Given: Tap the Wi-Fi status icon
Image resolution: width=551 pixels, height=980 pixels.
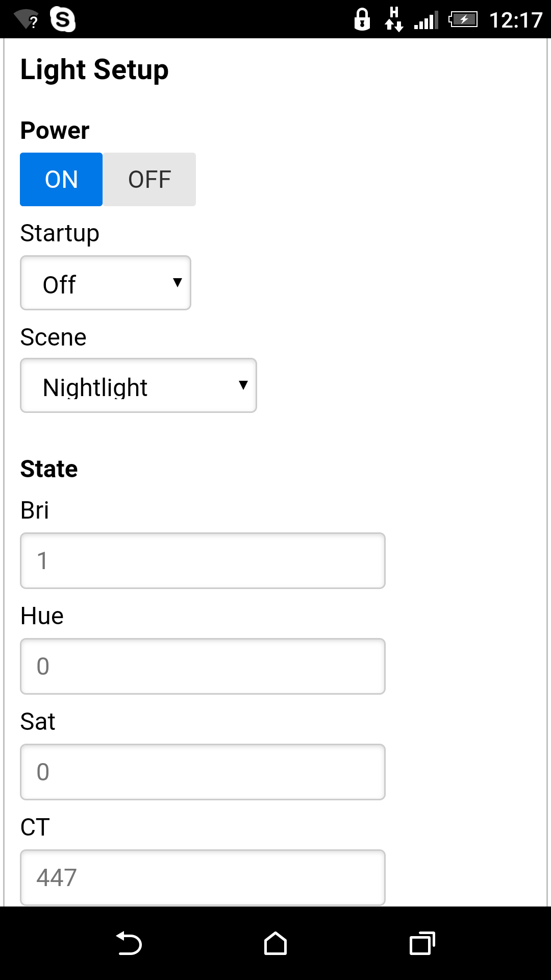Looking at the screenshot, I should coord(27,20).
